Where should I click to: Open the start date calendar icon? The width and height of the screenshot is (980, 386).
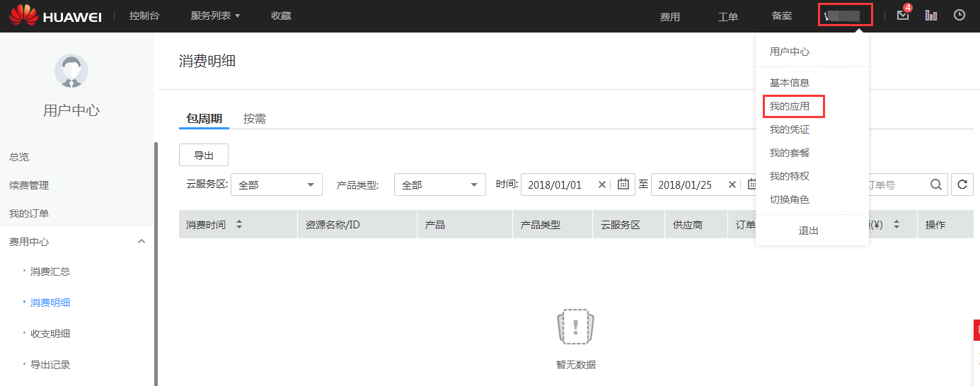point(623,185)
